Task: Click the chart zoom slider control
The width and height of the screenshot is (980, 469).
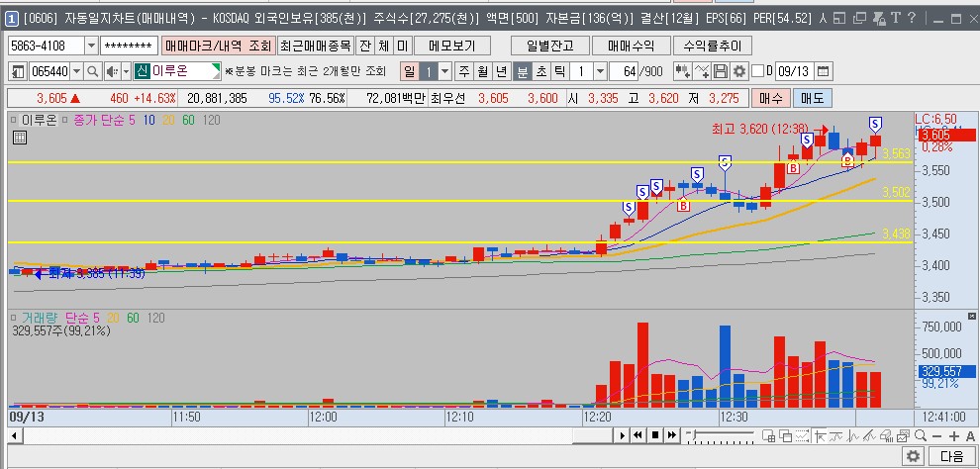Action: (720, 435)
